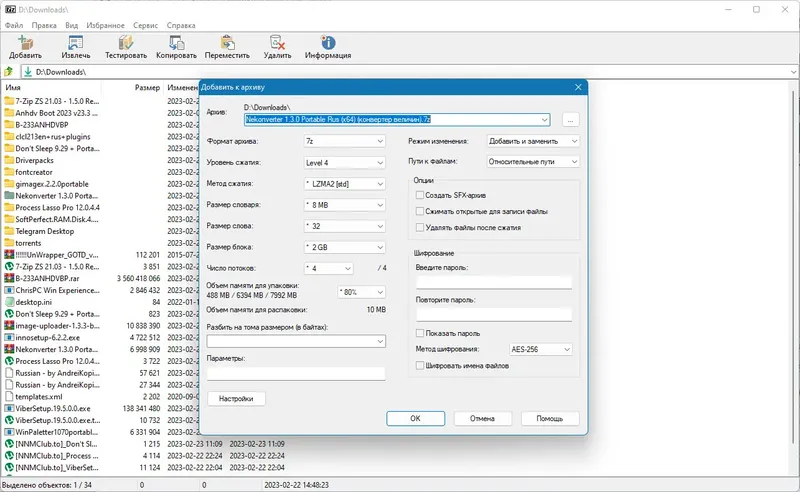Open the Справка menu
800x492 pixels.
point(181,25)
